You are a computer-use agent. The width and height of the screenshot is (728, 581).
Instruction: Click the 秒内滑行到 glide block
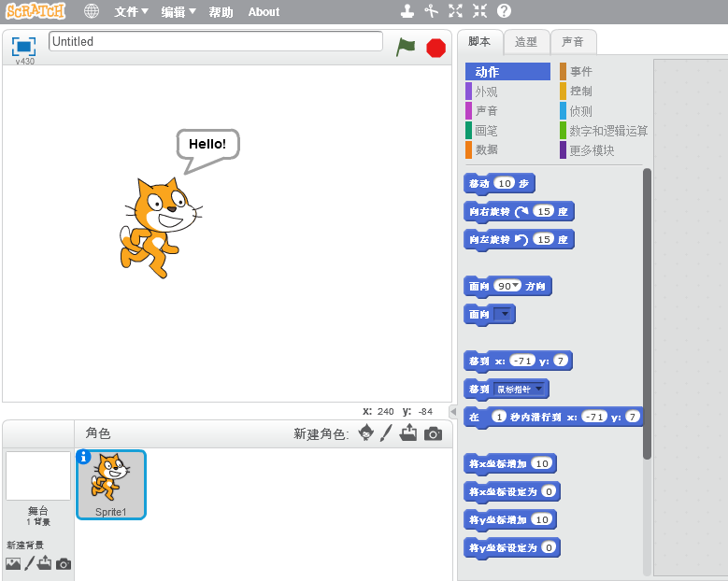[553, 417]
